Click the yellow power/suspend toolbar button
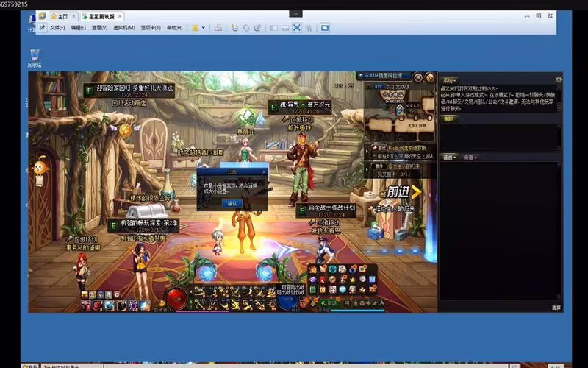Viewport: 588px width, 368px height. click(196, 28)
